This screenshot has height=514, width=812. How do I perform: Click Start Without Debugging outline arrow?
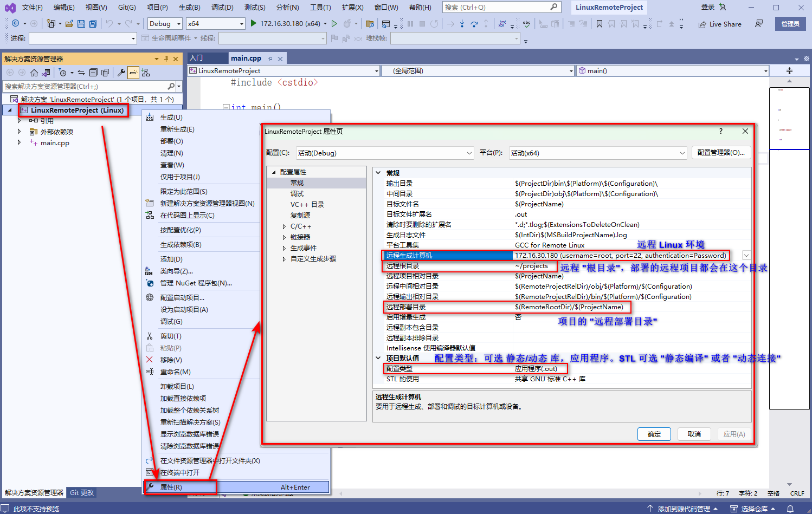[x=334, y=24]
